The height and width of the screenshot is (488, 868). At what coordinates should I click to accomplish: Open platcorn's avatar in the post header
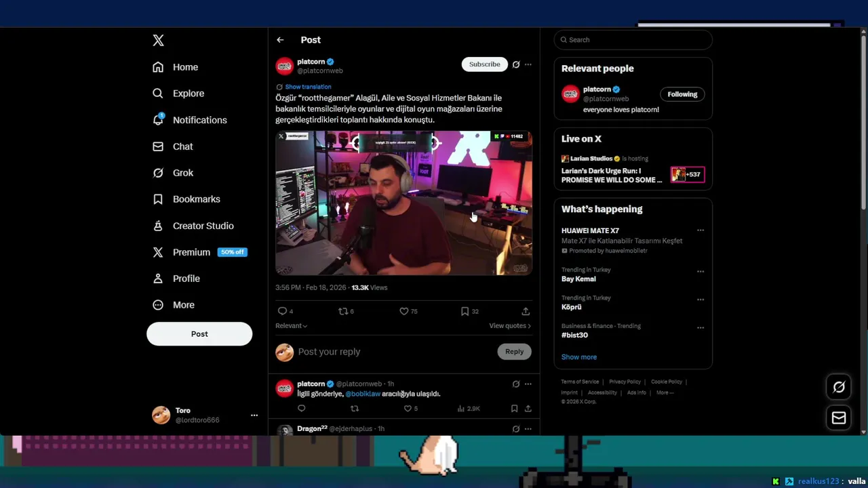point(284,66)
